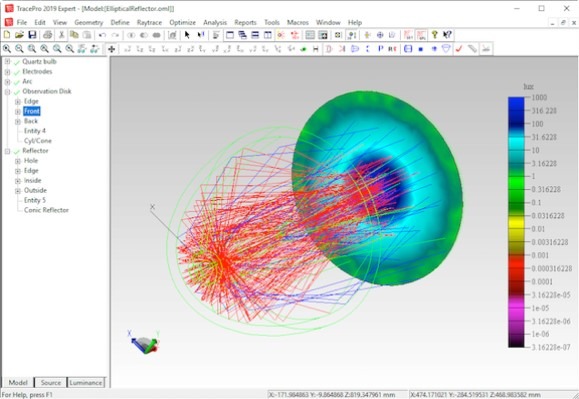Toggle the Quartz bulb green checkmark
This screenshot has height=399, width=579.
(x=16, y=62)
